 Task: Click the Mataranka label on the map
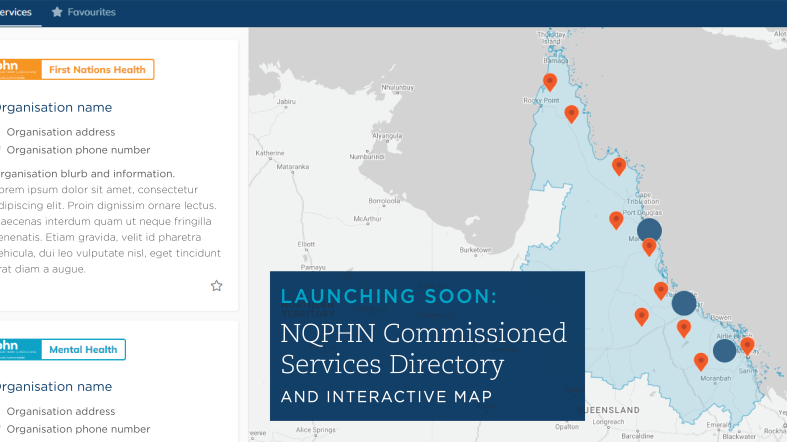click(293, 167)
